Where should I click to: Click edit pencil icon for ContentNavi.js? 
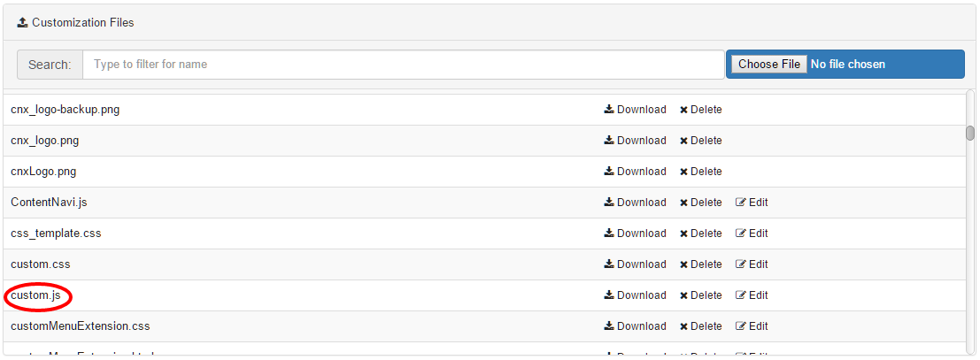click(x=741, y=203)
